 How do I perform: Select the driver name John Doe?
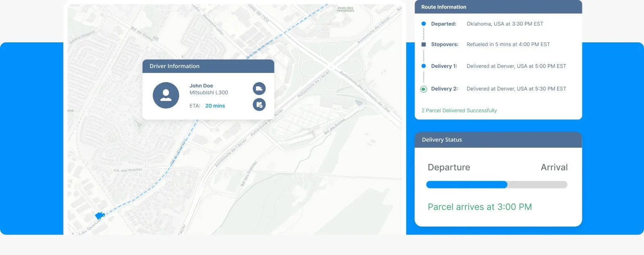[x=201, y=86]
